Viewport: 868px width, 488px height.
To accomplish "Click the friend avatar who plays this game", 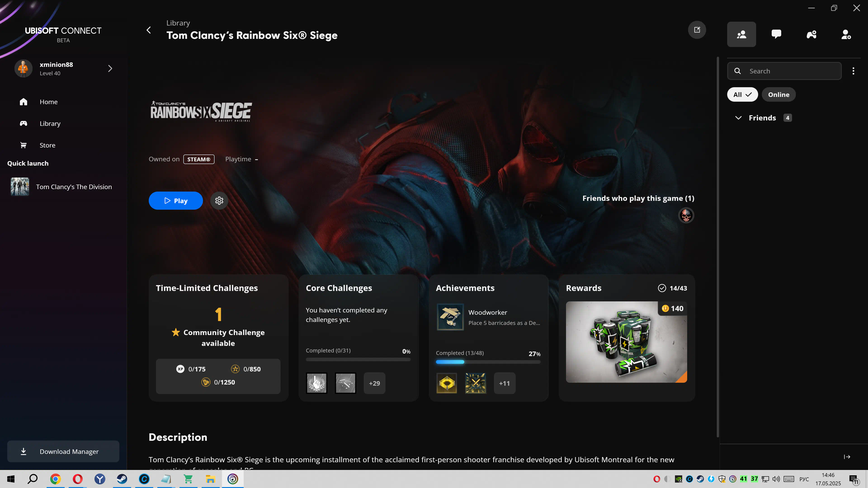I will point(686,215).
